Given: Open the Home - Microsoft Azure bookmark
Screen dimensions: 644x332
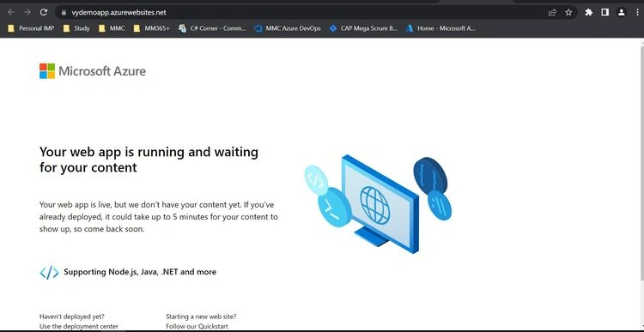Looking at the screenshot, I should [x=440, y=28].
